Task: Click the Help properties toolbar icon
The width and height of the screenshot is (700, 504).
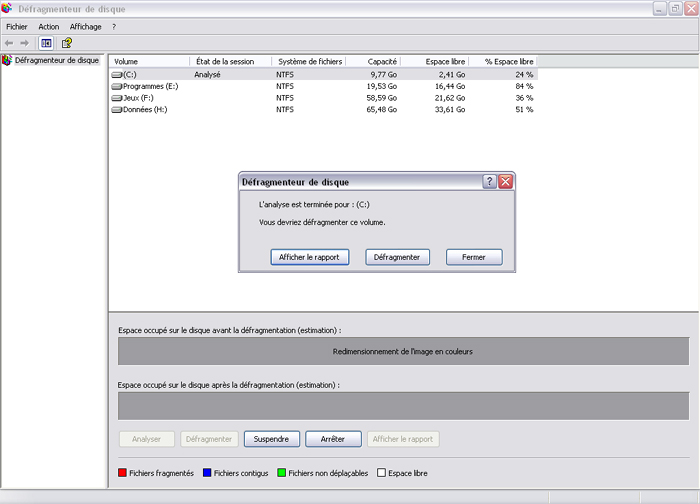Action: [67, 43]
